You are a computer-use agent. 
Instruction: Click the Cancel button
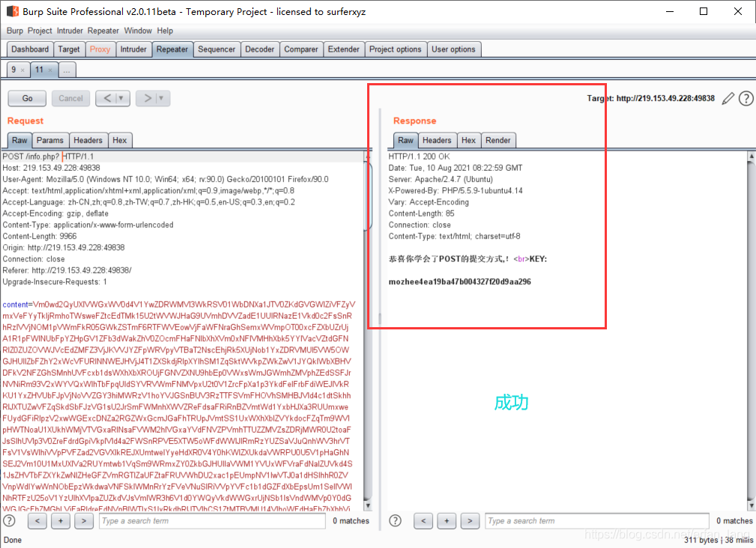(x=71, y=98)
